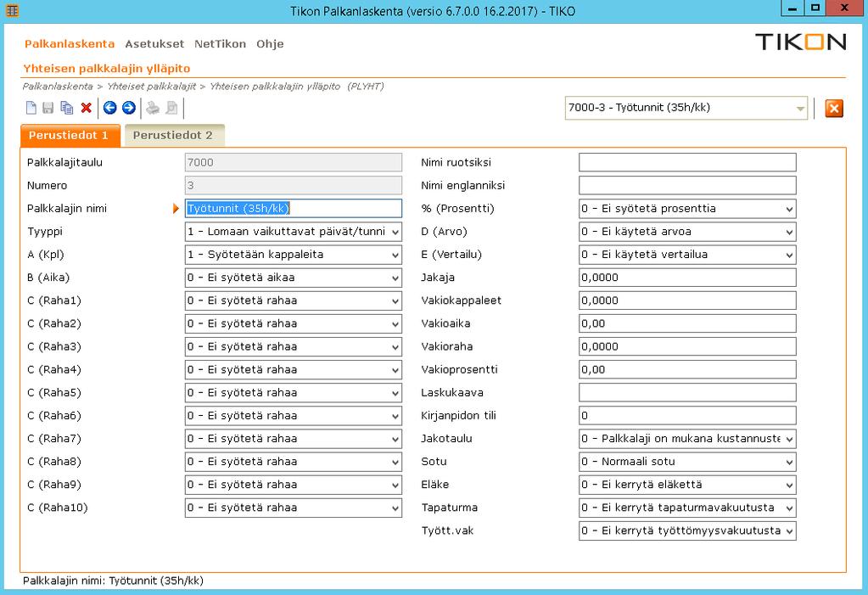The height and width of the screenshot is (595, 868).
Task: Switch to the Perustiedot 2 tab
Action: (174, 135)
